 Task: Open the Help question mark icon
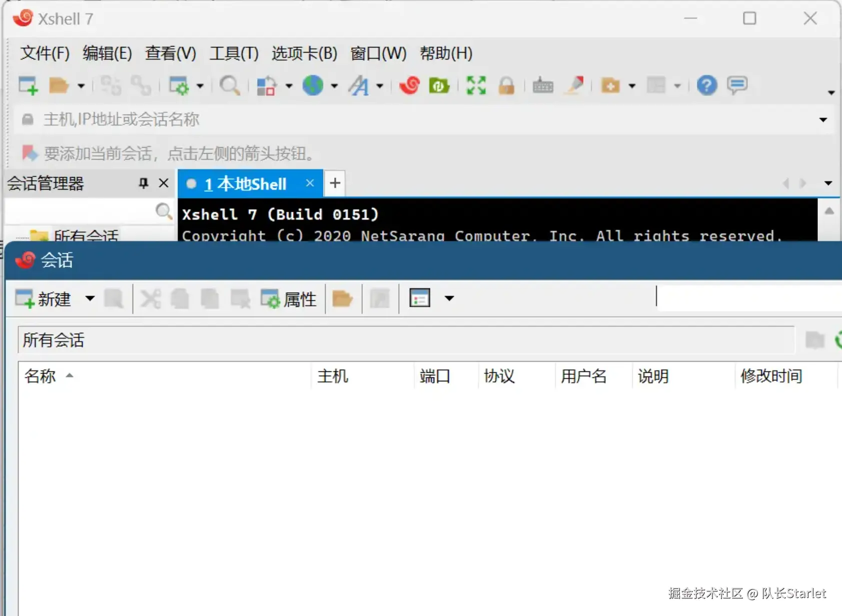tap(707, 86)
